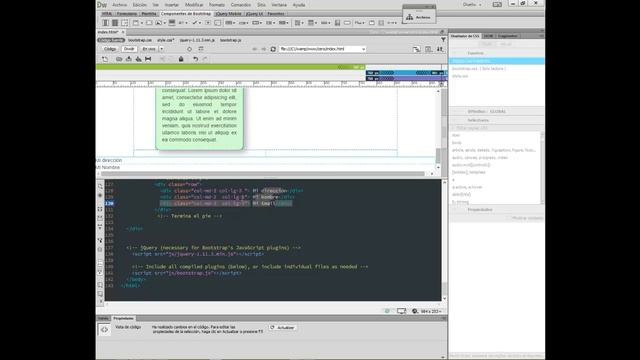The width and height of the screenshot is (640, 360).
Task: Switch to Favoritos insert tab
Action: 276,14
